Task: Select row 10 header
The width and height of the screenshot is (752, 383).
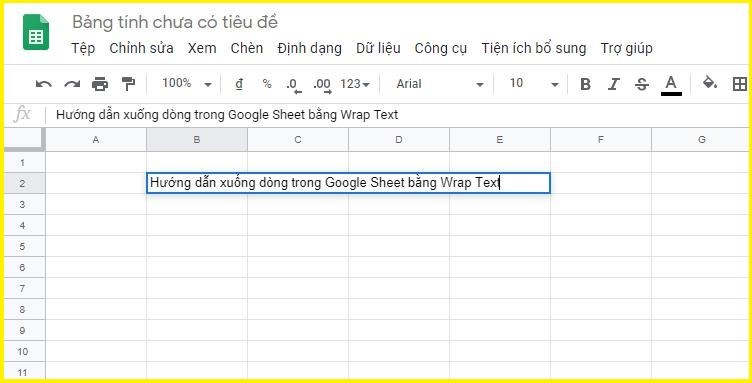Action: click(24, 352)
